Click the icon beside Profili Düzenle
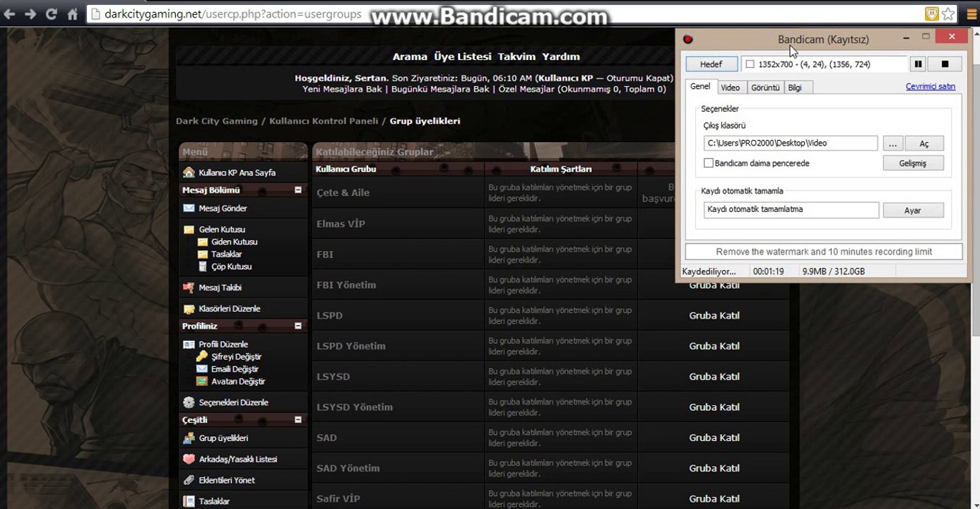The width and height of the screenshot is (980, 509). tap(189, 344)
